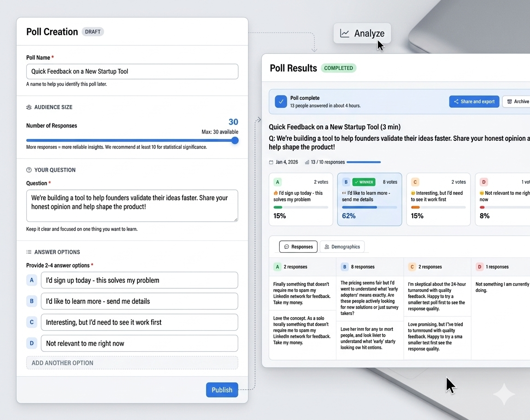Image resolution: width=530 pixels, height=420 pixels.
Task: Switch to the Demographics tab
Action: click(x=342, y=247)
